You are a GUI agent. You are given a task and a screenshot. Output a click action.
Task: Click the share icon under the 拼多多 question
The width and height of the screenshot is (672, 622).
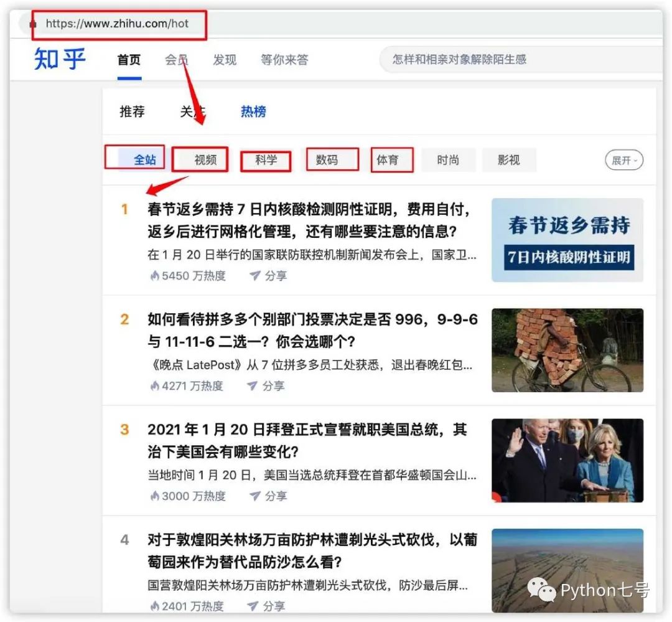pos(253,385)
